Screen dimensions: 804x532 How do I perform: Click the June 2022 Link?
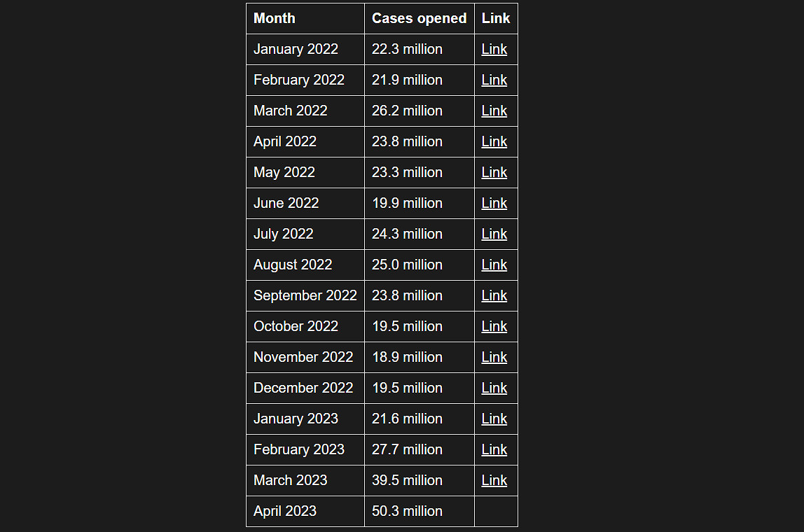[494, 203]
